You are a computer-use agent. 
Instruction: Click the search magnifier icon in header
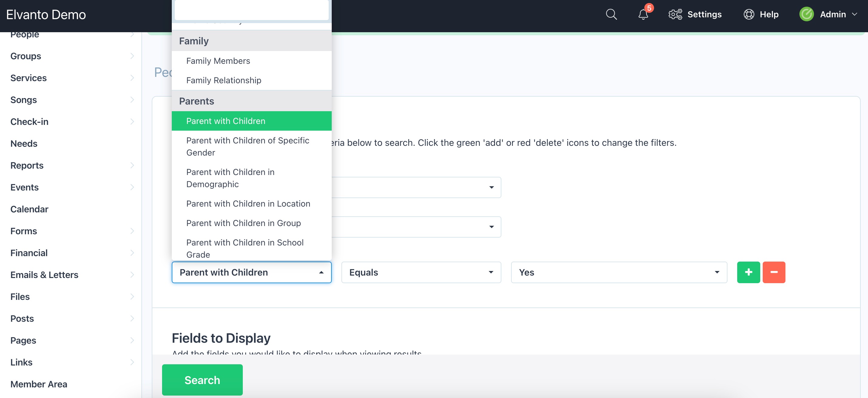click(x=611, y=14)
